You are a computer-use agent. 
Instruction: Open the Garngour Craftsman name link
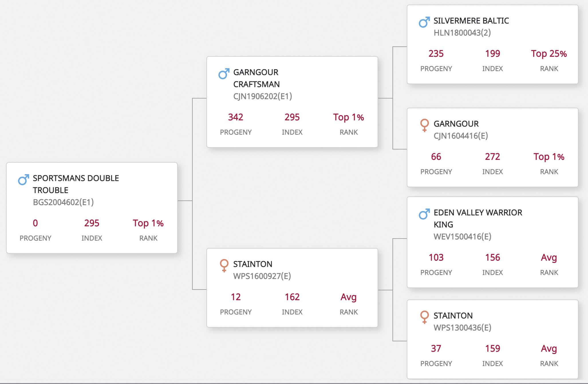tap(256, 78)
